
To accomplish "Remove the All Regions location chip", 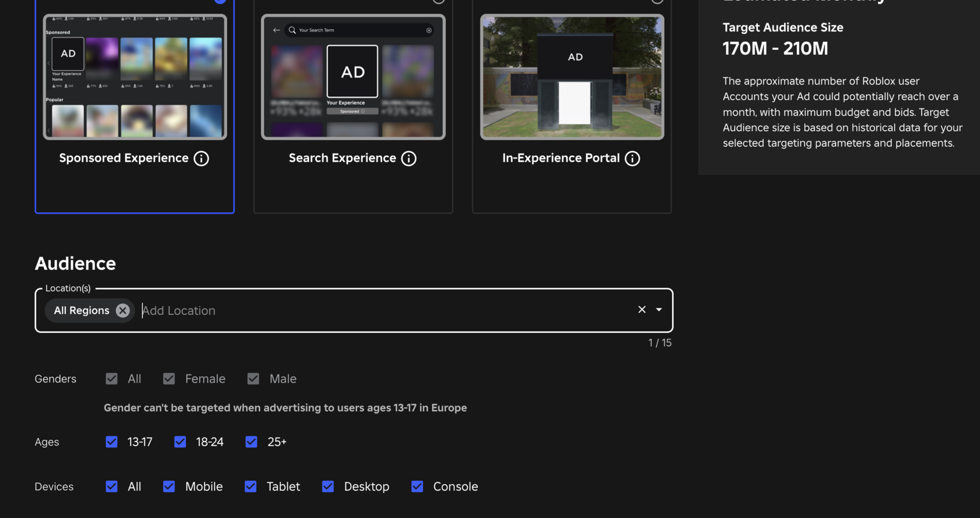I will tap(123, 310).
